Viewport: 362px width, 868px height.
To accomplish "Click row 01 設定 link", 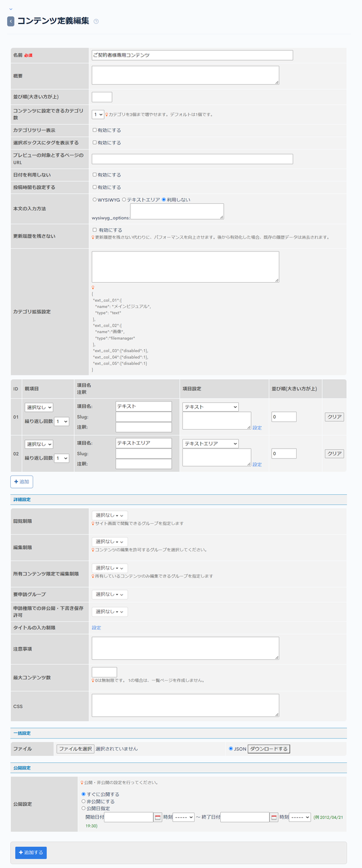I will pyautogui.click(x=257, y=427).
